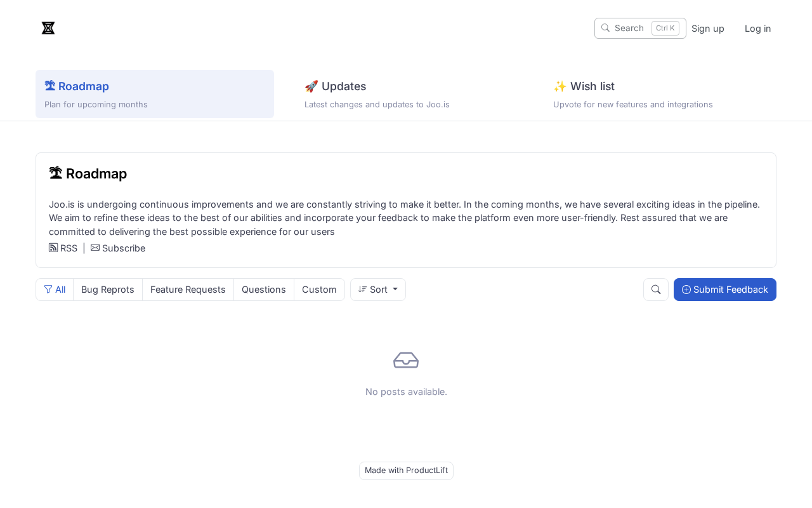Screen dimensions: 812x508
Task: Click the Joo.is hourglass logo
Action: 48,28
